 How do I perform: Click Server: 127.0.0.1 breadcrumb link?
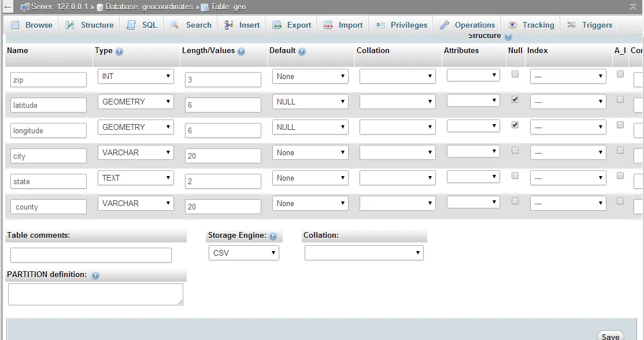pos(59,7)
